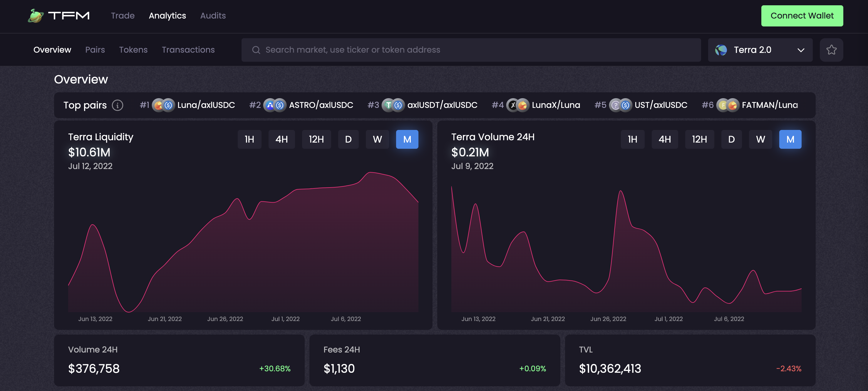Image resolution: width=868 pixels, height=391 pixels.
Task: Expand the network selector chevron arrow
Action: click(x=801, y=50)
